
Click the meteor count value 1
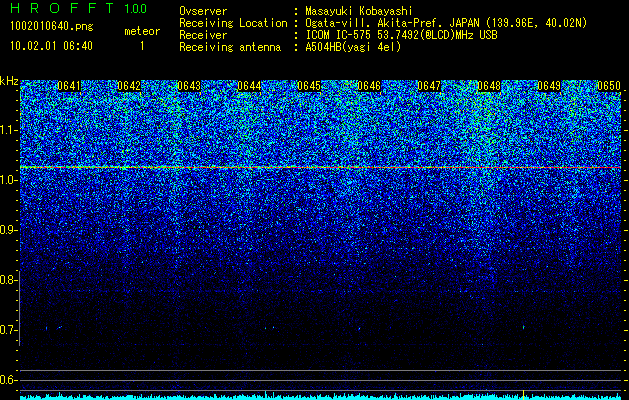pos(142,46)
